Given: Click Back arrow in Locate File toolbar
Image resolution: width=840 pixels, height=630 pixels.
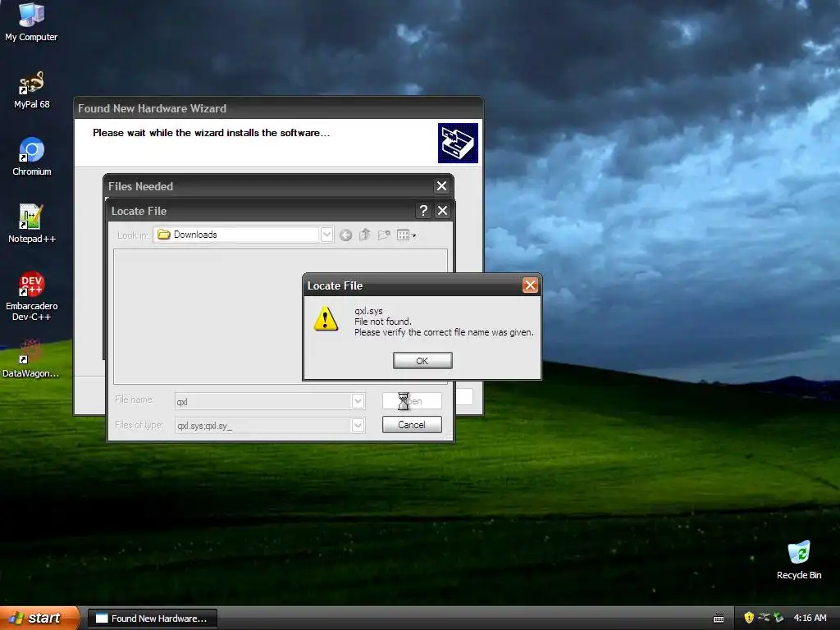Looking at the screenshot, I should pyautogui.click(x=345, y=235).
